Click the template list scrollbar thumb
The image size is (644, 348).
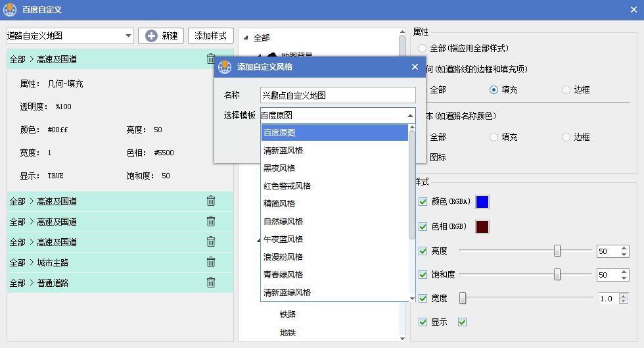coord(412,185)
